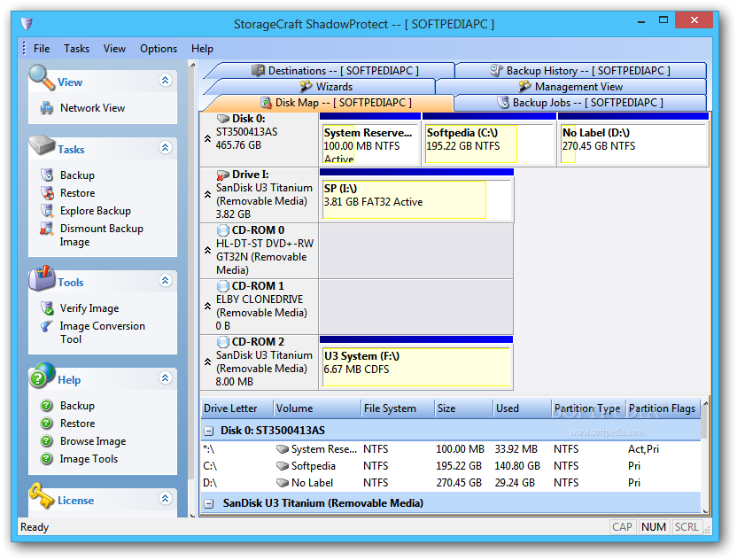Click the Explore Backup icon
This screenshot has width=737, height=560.
click(x=47, y=211)
